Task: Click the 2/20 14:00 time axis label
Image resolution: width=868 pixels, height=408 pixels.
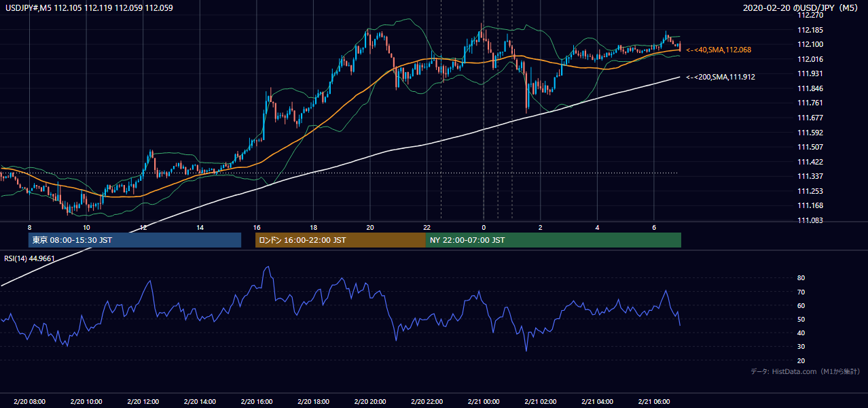Action: [x=200, y=402]
